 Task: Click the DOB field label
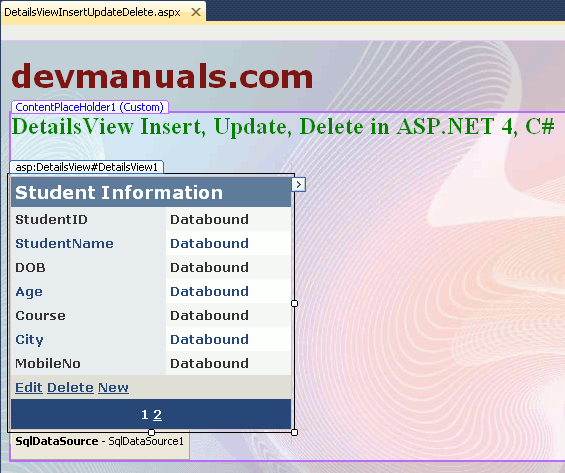(x=30, y=267)
